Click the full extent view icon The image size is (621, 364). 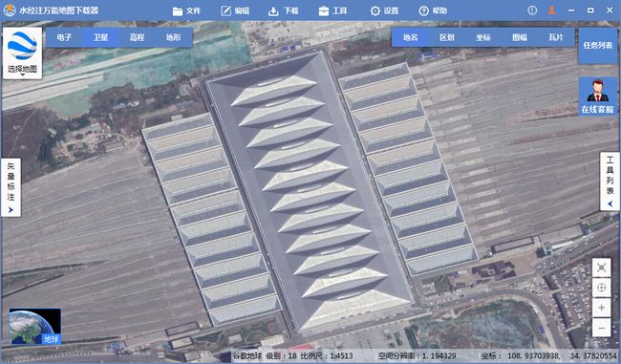(601, 268)
